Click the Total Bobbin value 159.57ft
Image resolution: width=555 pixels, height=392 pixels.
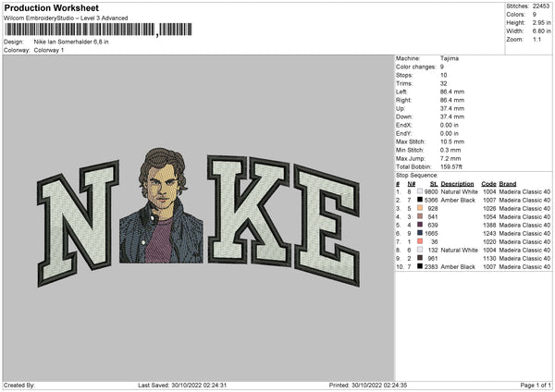(451, 166)
